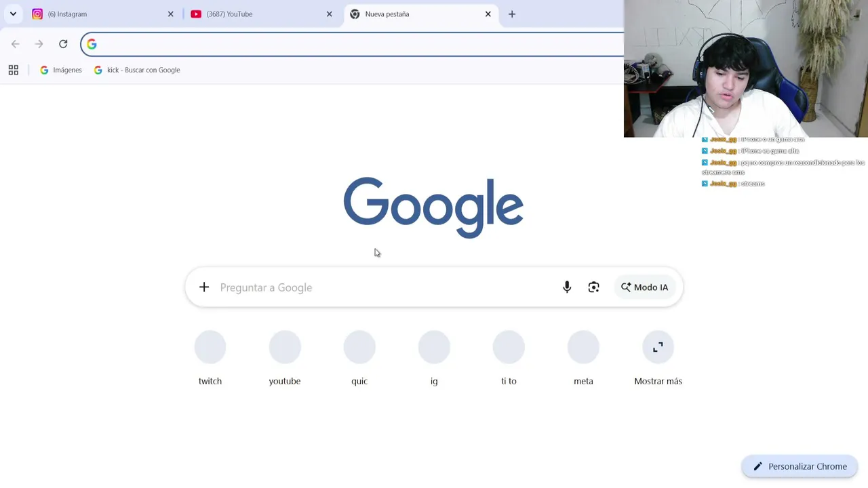Switch to the YouTube tab
Image resolution: width=868 pixels, height=488 pixels.
click(262, 14)
